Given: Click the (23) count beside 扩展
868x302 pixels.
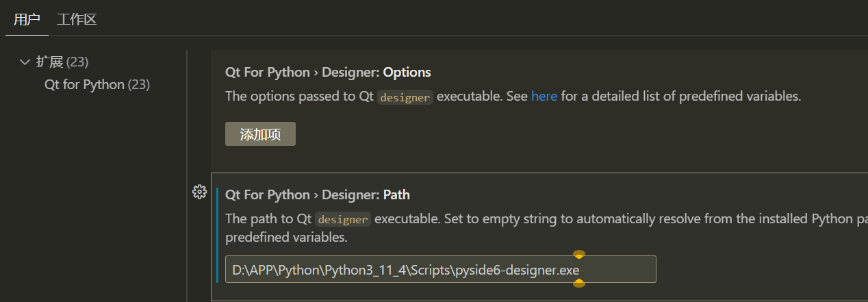Looking at the screenshot, I should click(77, 62).
